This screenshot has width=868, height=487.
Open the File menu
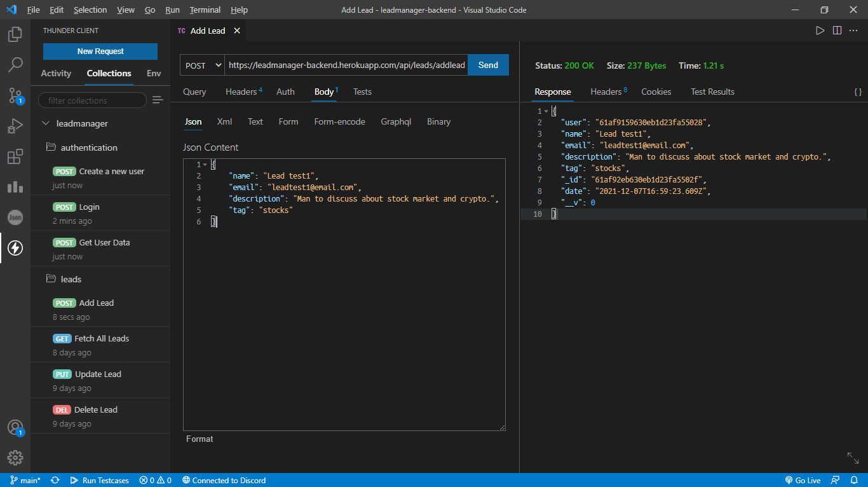click(33, 10)
